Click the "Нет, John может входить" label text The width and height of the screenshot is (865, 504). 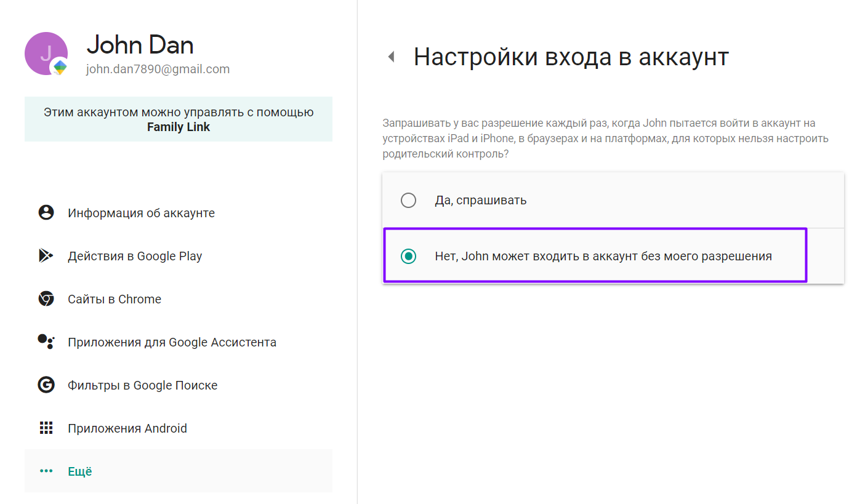pyautogui.click(x=603, y=256)
